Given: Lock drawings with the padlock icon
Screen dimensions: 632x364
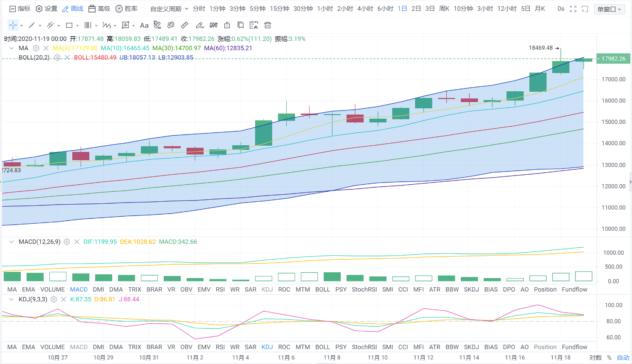Looking at the screenshot, I should tap(227, 25).
